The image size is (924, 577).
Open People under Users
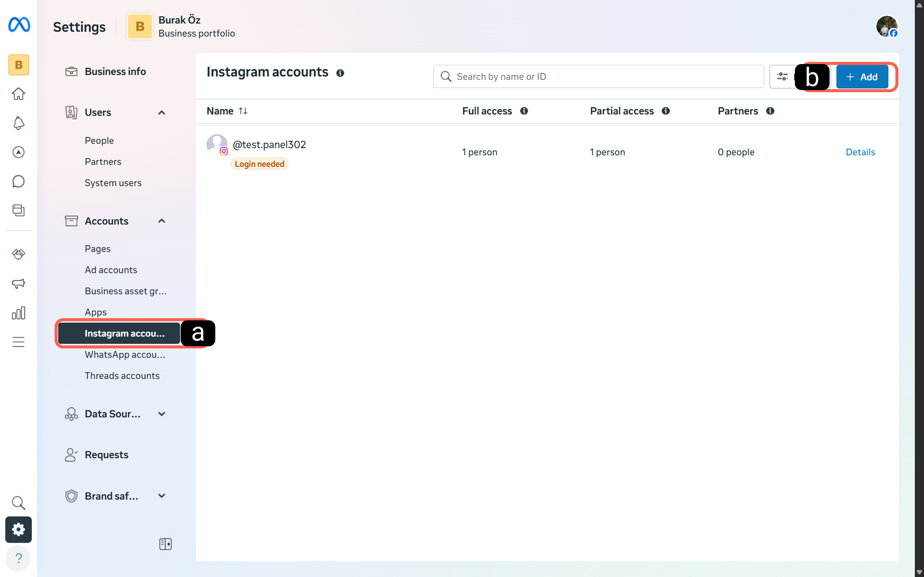tap(99, 141)
